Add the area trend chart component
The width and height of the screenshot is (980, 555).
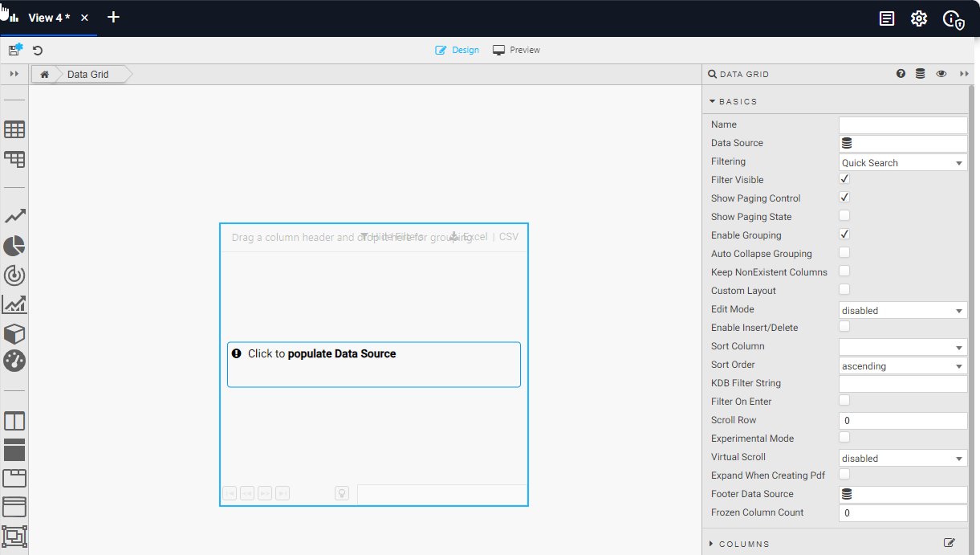[14, 304]
